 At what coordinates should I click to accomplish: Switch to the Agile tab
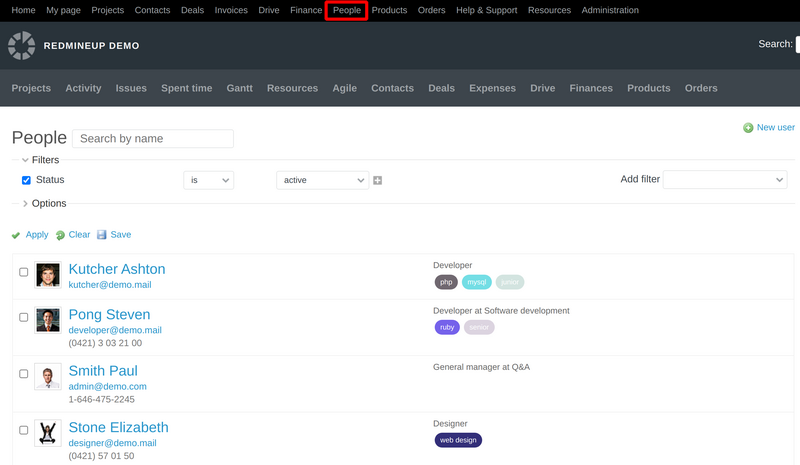coord(344,88)
